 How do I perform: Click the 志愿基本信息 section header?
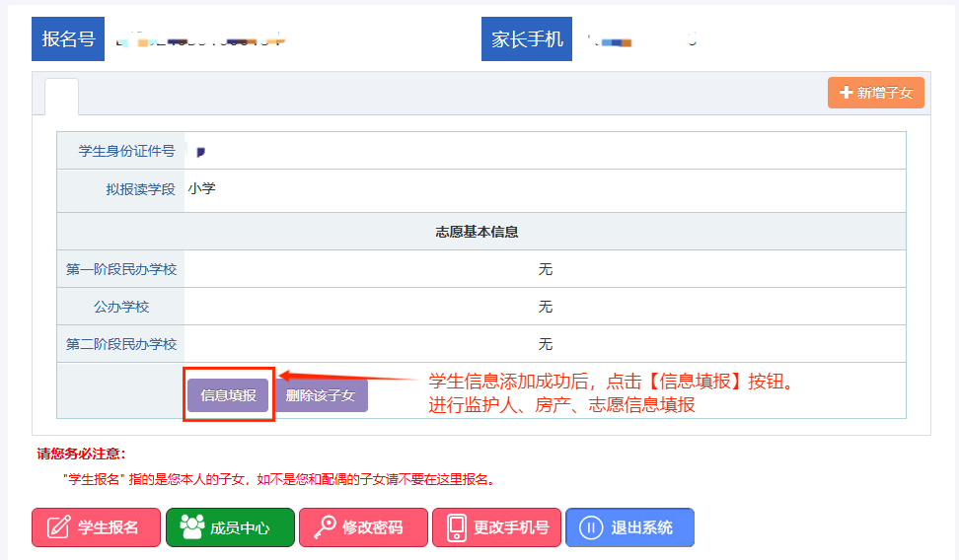(x=478, y=232)
